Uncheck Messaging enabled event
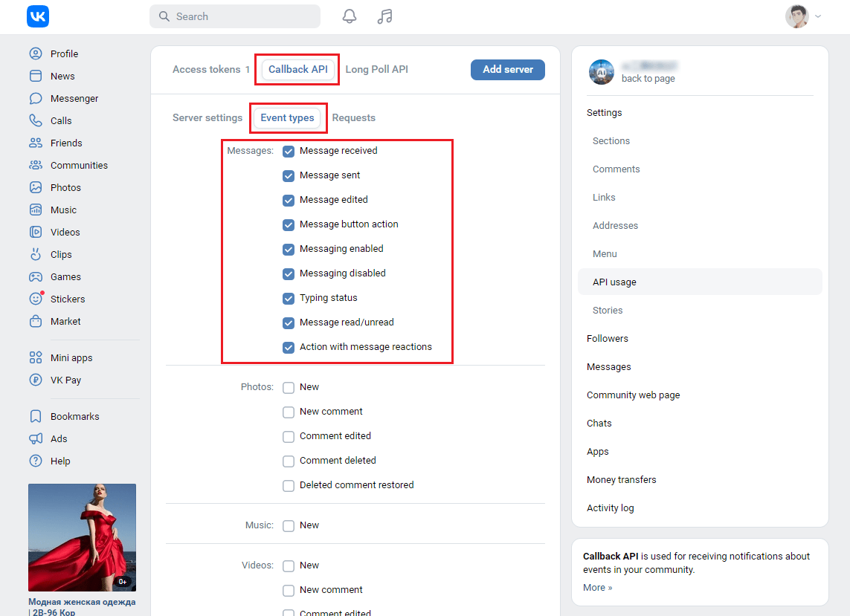The image size is (850, 616). point(289,249)
